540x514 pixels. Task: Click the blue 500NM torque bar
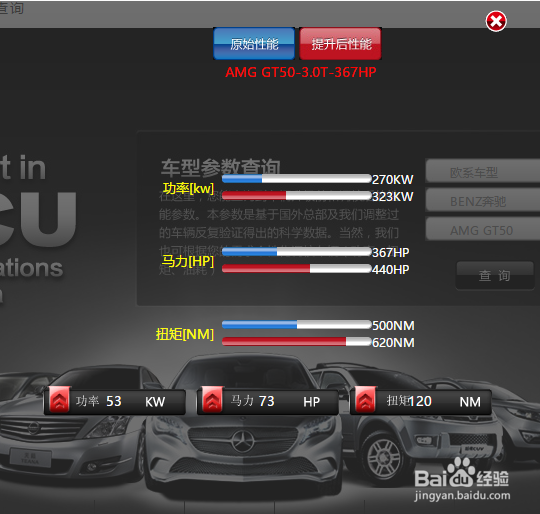[x=297, y=325]
